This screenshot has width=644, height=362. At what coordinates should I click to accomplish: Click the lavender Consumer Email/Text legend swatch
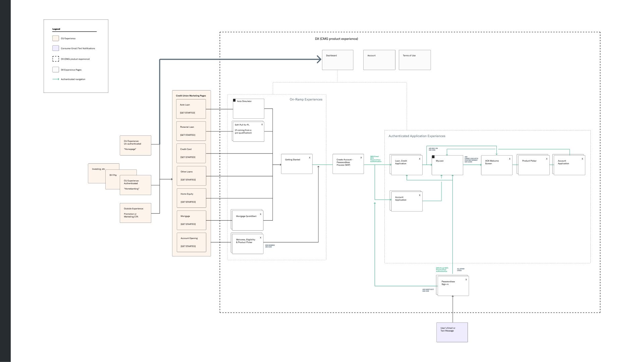[56, 48]
